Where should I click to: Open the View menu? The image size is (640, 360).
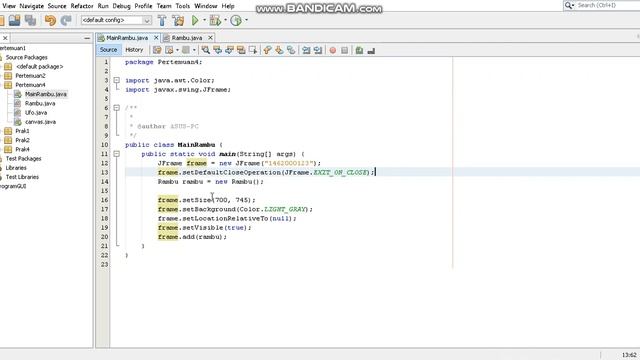9,6
